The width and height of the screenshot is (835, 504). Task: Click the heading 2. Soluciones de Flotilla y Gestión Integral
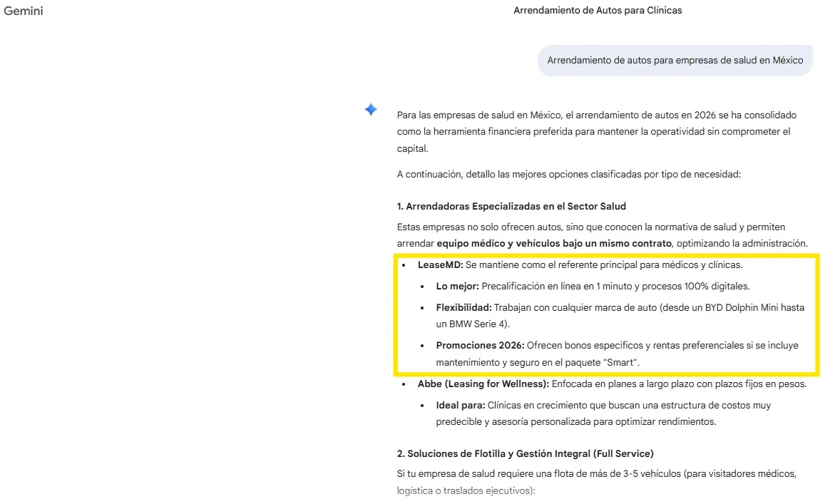(525, 453)
